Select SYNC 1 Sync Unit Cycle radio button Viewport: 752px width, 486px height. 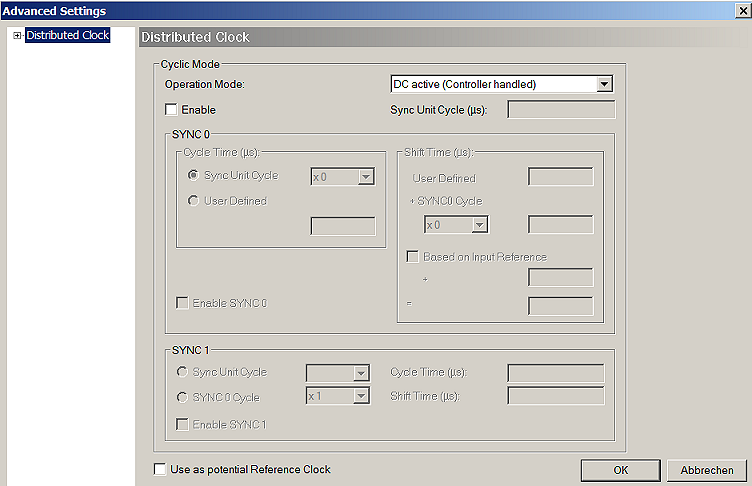pyautogui.click(x=182, y=372)
